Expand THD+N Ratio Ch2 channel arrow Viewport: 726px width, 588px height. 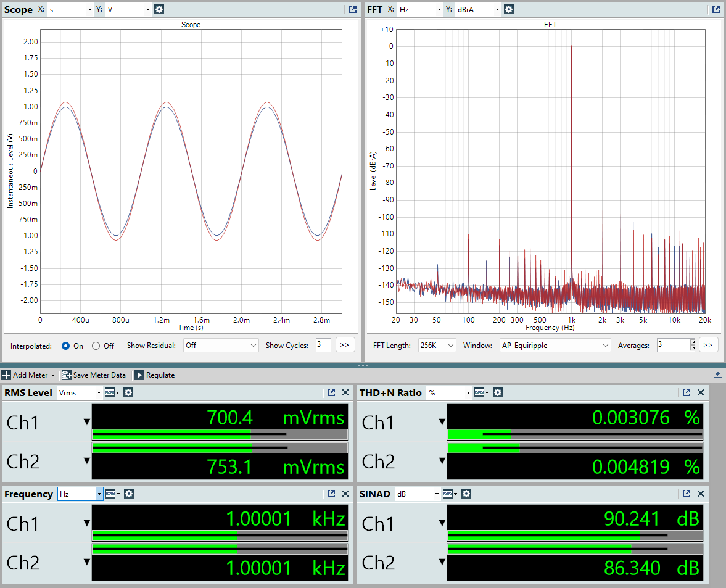(442, 461)
